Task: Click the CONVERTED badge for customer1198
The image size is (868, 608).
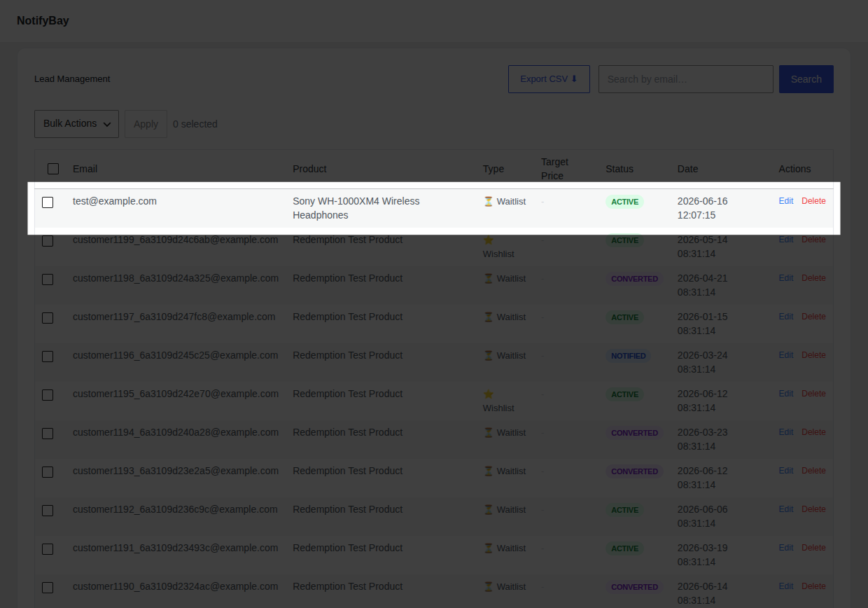Action: [x=634, y=279]
